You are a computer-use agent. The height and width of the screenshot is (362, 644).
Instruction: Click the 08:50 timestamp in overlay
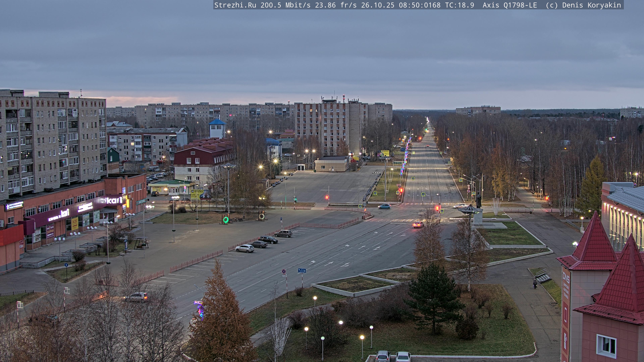click(x=410, y=5)
